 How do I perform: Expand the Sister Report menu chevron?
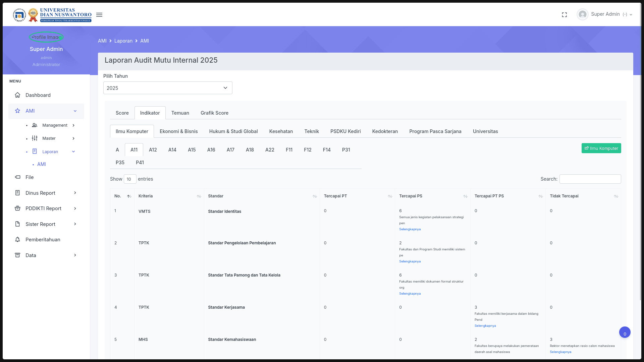click(75, 224)
